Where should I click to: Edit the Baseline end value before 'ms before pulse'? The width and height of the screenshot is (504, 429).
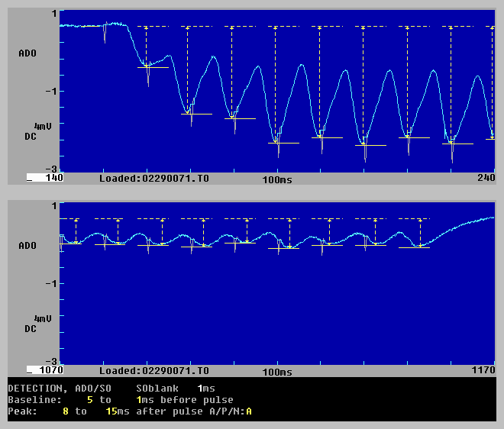[138, 400]
